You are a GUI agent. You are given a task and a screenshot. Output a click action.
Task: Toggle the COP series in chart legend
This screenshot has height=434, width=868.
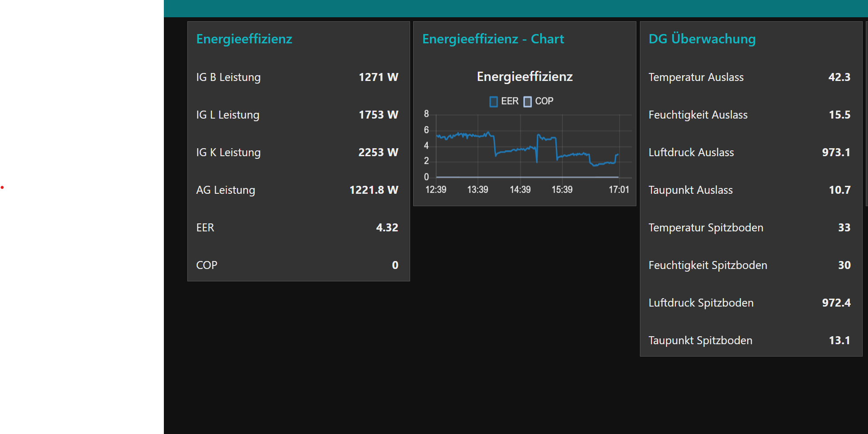[544, 101]
